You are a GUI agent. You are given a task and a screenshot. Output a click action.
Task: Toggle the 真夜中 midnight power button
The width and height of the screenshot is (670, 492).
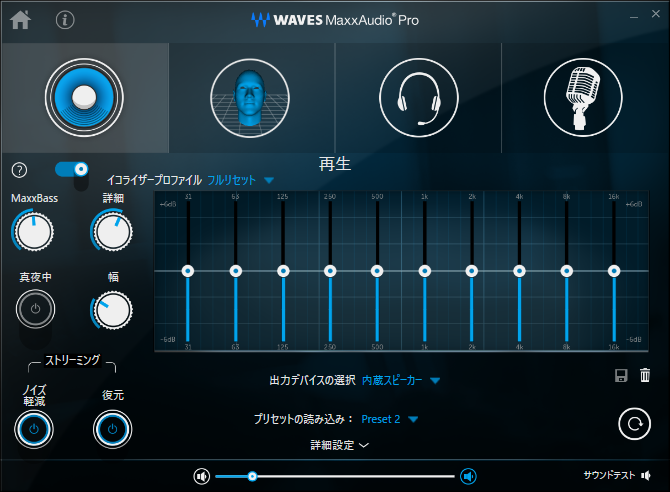(x=35, y=309)
